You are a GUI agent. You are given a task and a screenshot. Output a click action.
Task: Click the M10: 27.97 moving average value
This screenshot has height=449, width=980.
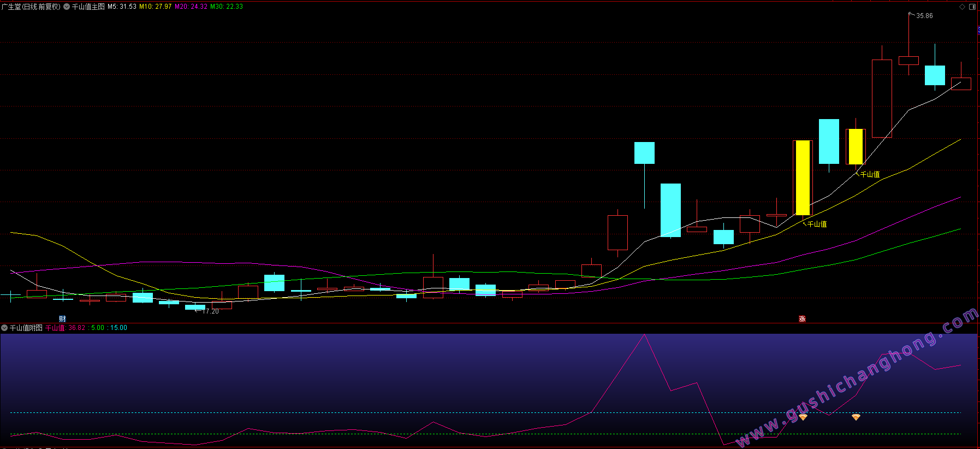[156, 7]
